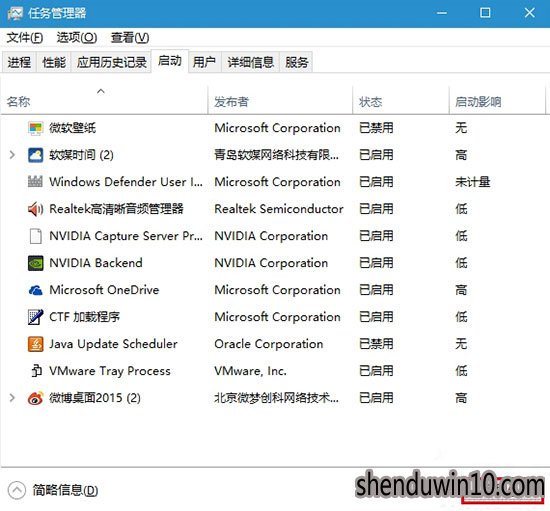Open the 选项(O) menu
The width and height of the screenshot is (550, 511).
77,38
